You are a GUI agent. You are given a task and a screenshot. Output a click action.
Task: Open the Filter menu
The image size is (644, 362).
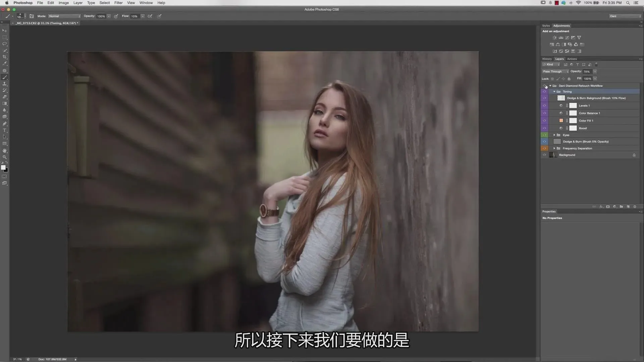pyautogui.click(x=118, y=3)
